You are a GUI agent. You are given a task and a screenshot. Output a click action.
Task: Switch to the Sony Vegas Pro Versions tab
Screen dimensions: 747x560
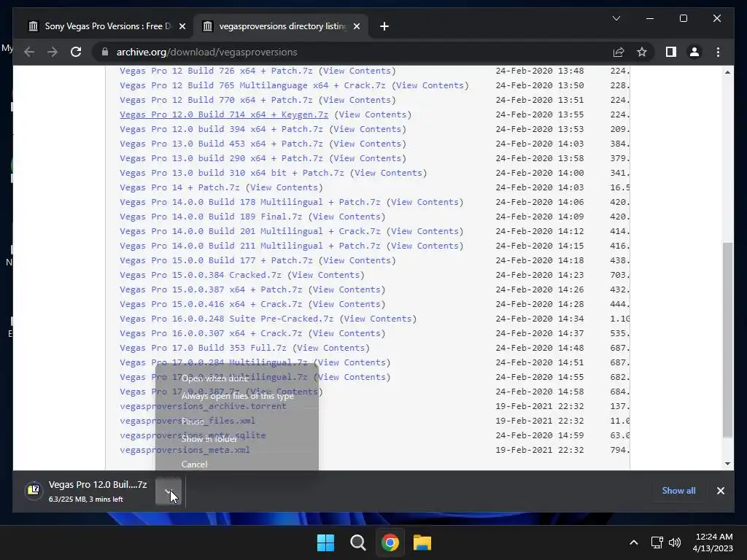coord(107,26)
